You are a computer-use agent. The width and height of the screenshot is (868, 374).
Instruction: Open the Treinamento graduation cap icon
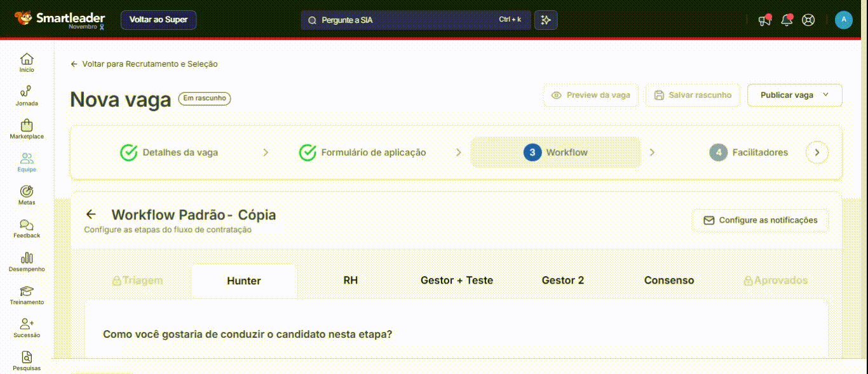tap(27, 291)
